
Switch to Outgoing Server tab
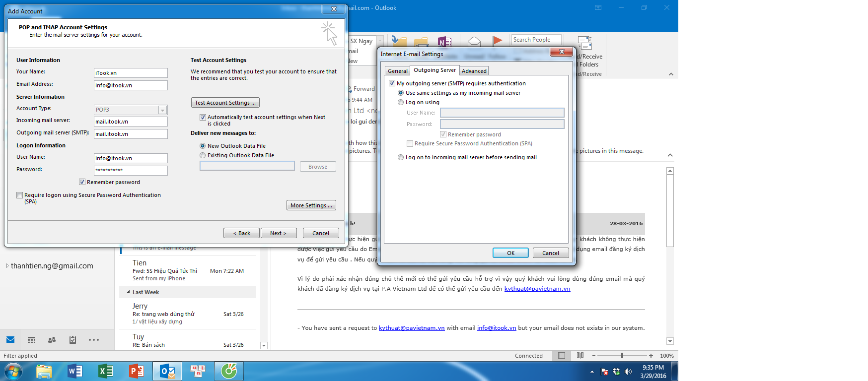pos(434,70)
